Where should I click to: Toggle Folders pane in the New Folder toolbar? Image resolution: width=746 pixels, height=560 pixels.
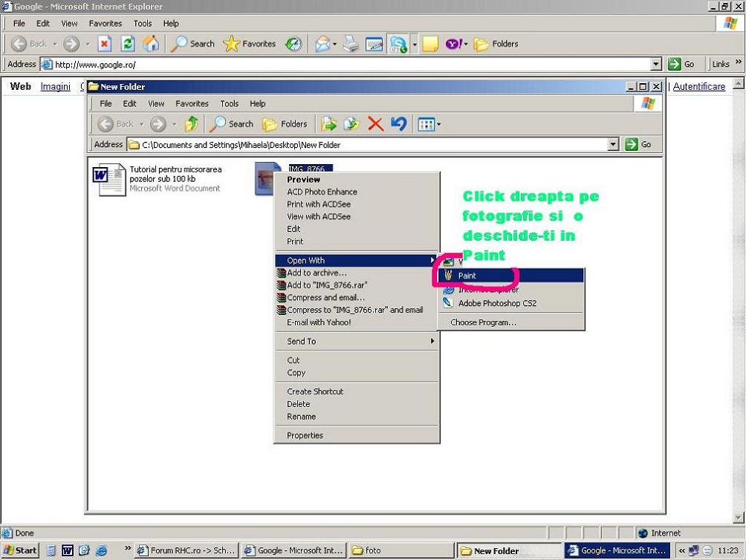click(x=285, y=124)
